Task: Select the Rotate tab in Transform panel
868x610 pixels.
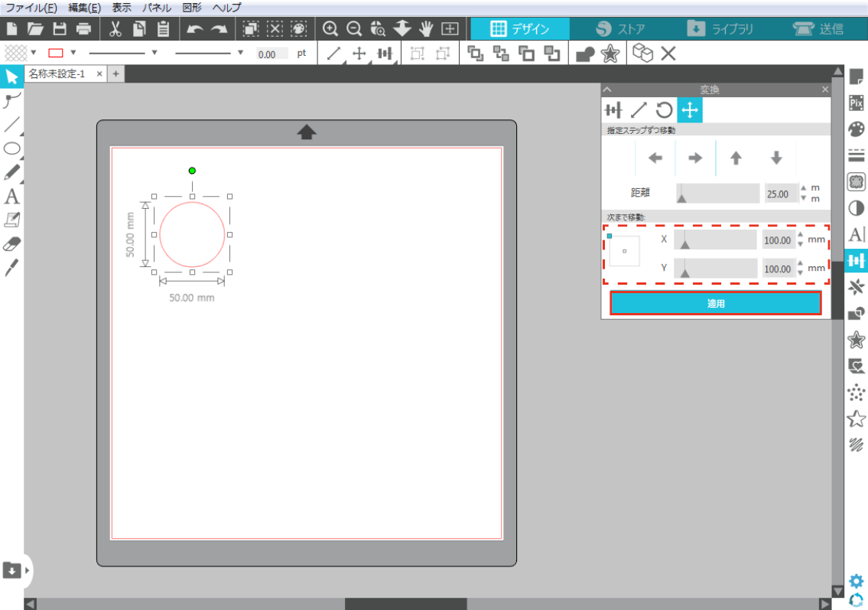Action: tap(664, 110)
